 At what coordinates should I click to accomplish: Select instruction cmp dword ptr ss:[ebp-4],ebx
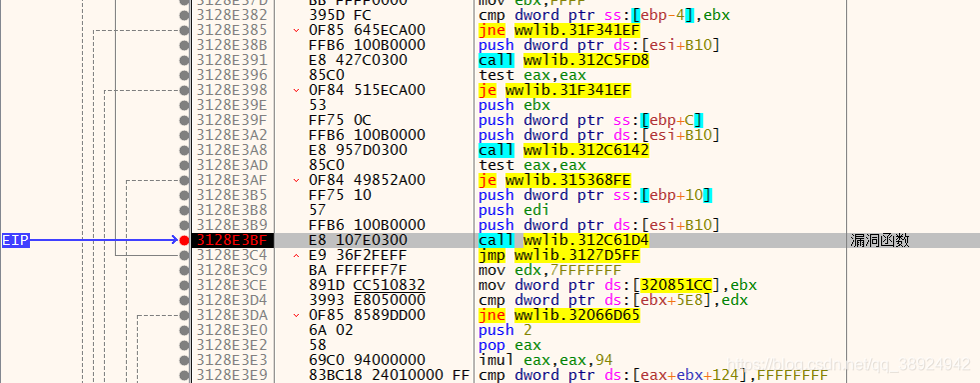tap(603, 15)
